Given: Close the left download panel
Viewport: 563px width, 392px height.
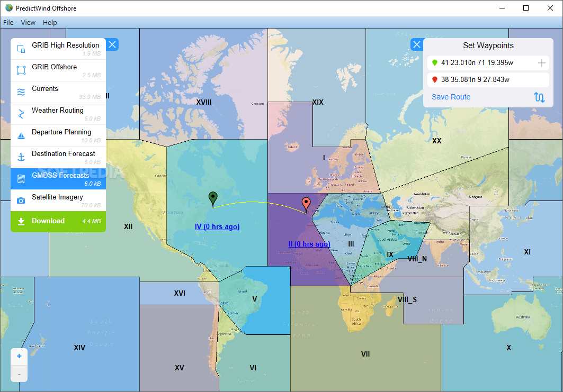Looking at the screenshot, I should [x=112, y=44].
